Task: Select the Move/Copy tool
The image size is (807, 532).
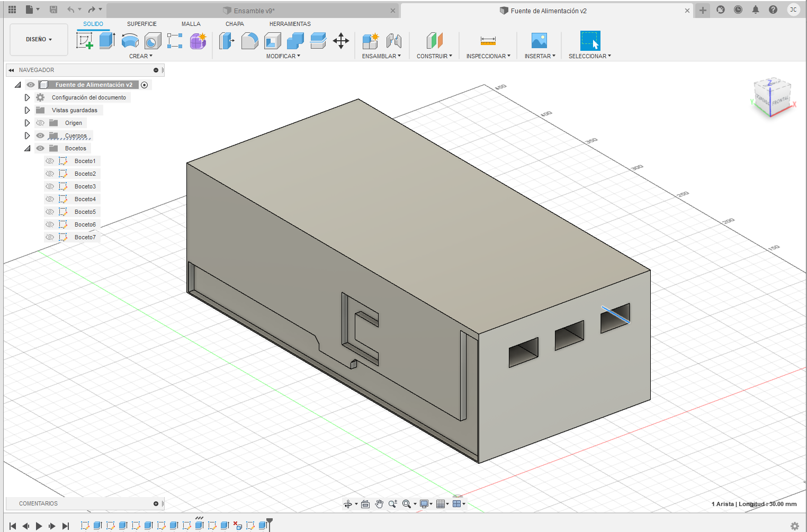Action: 341,41
